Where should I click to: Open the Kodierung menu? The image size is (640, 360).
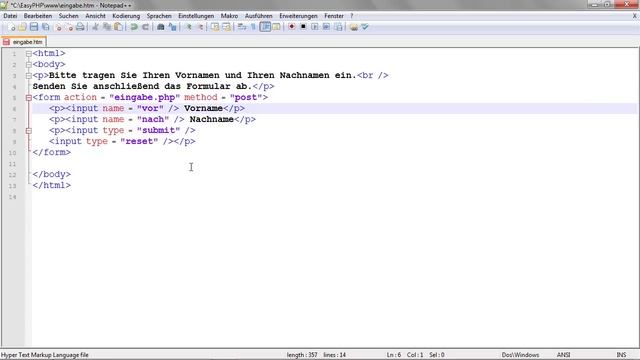point(126,16)
